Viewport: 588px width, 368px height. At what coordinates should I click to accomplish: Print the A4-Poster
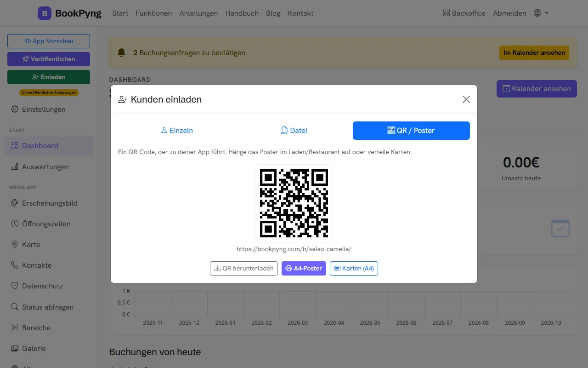(304, 268)
